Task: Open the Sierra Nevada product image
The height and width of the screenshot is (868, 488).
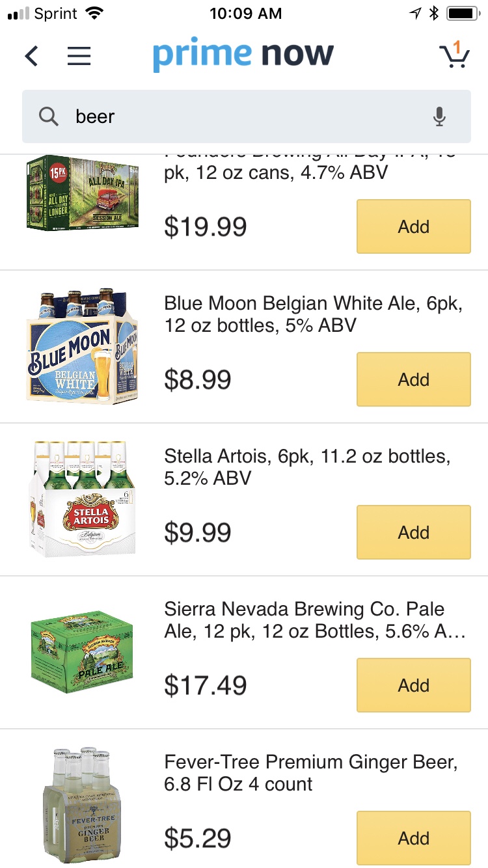Action: pyautogui.click(x=83, y=652)
